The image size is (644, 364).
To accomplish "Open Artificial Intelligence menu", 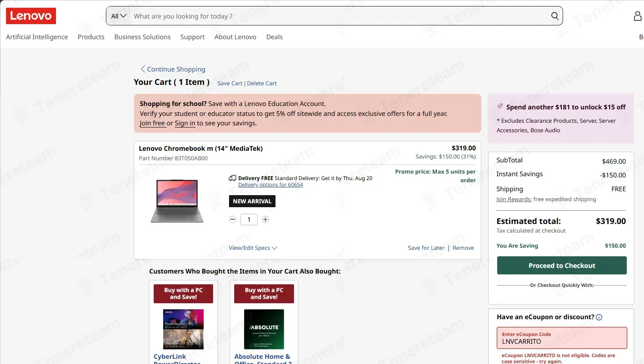I will click(37, 37).
